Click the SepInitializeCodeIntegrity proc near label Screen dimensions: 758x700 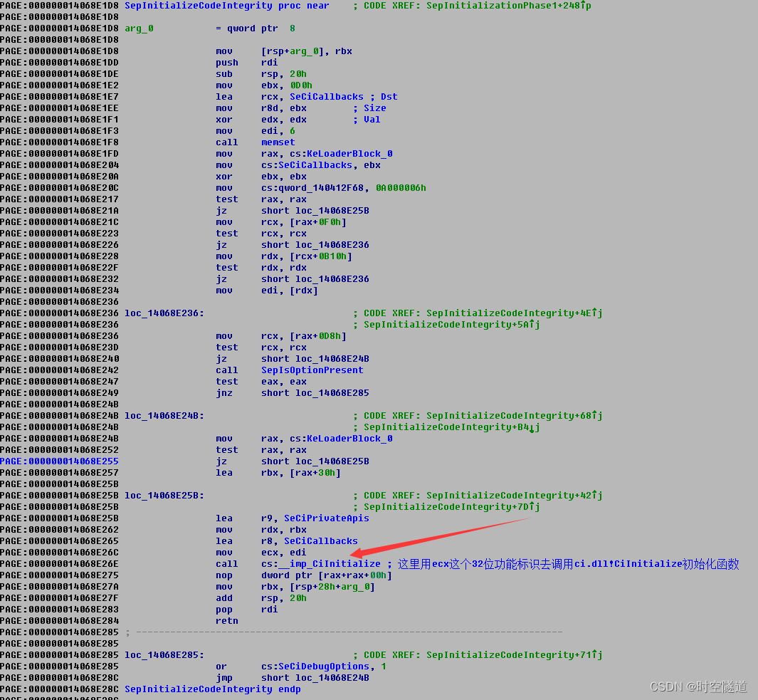227,6
